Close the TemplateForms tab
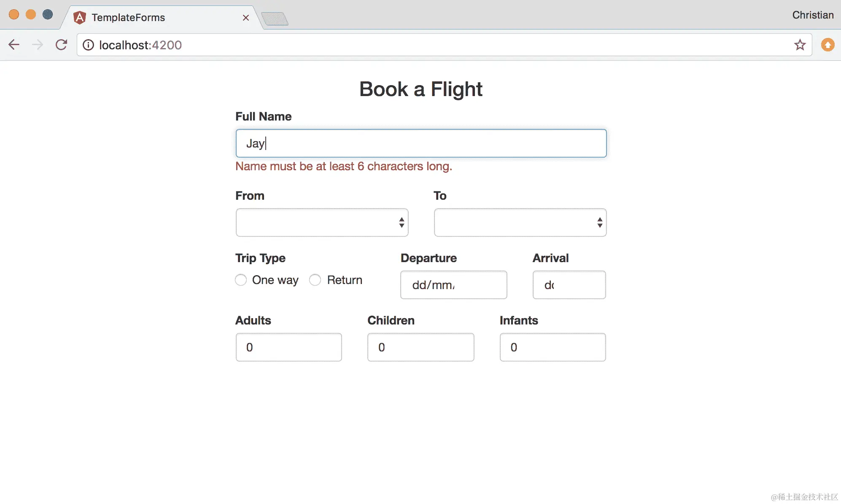 click(246, 18)
